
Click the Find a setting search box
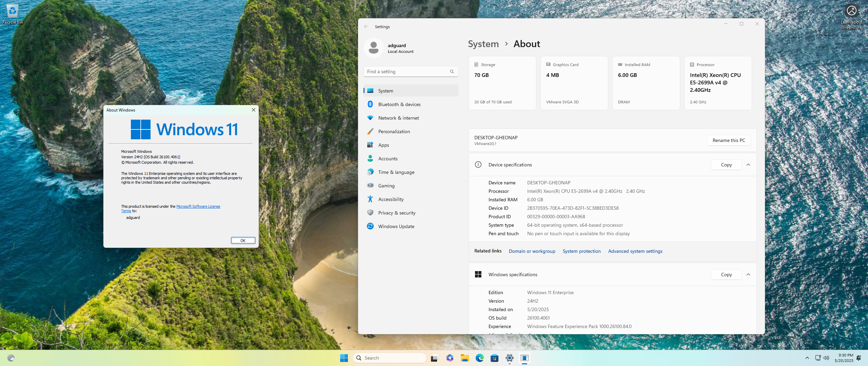(406, 72)
